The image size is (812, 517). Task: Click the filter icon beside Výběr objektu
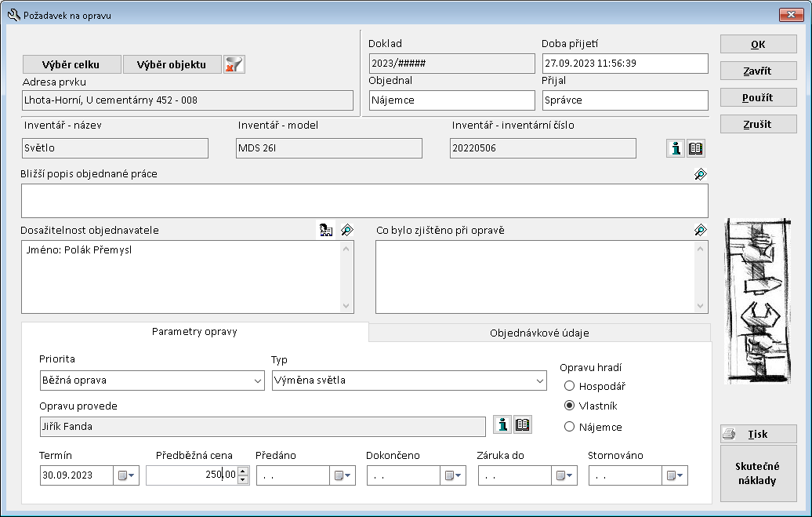234,64
